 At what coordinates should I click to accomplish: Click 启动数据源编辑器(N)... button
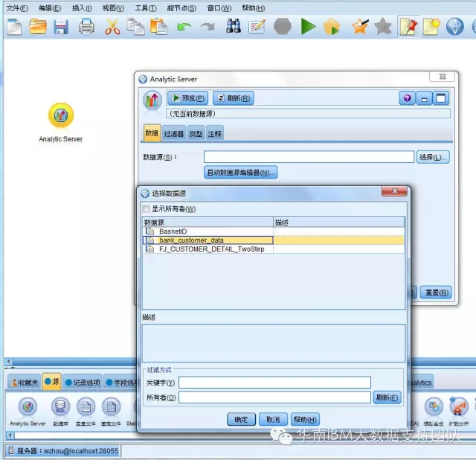240,172
